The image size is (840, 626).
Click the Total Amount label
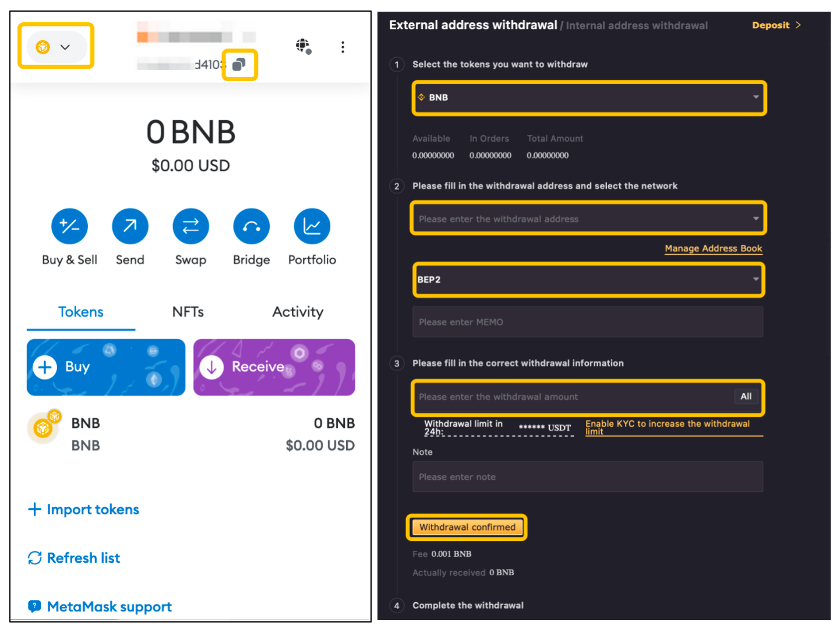point(555,139)
